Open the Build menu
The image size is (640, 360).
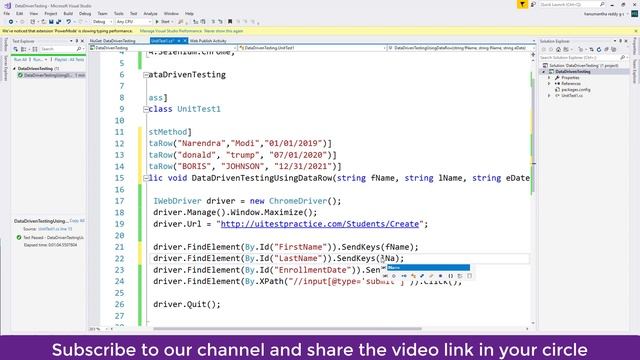click(x=68, y=13)
